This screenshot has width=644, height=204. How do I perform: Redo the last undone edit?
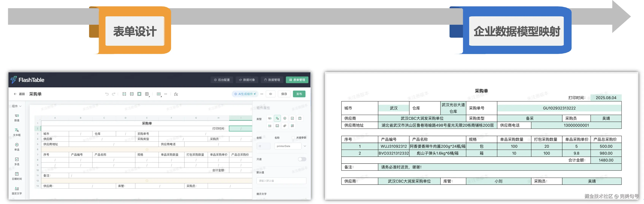[113, 94]
